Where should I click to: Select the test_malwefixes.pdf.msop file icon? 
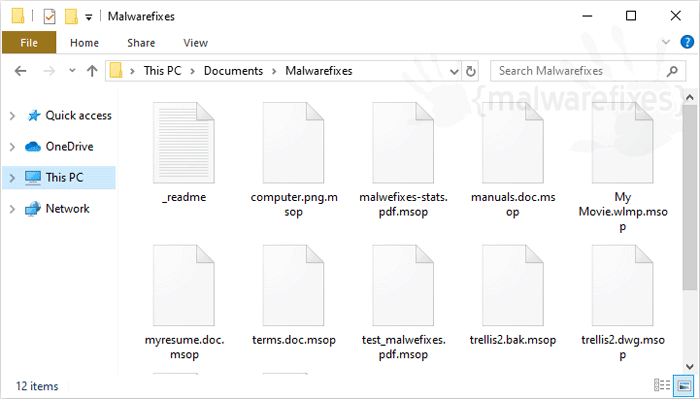[403, 286]
